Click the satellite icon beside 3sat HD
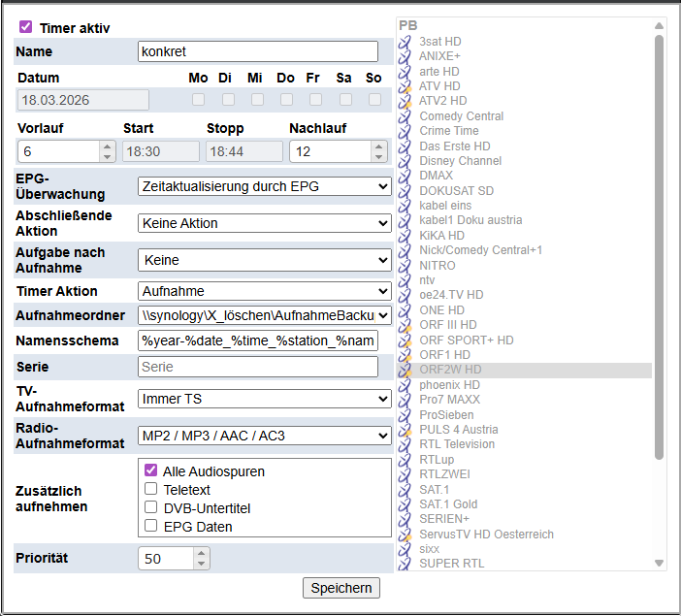This screenshot has width=681, height=616. coord(405,42)
